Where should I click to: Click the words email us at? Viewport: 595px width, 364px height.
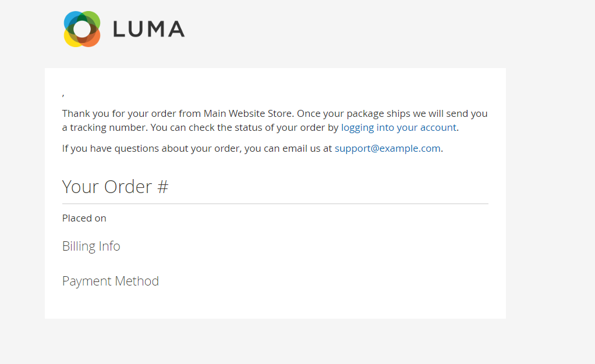point(307,148)
